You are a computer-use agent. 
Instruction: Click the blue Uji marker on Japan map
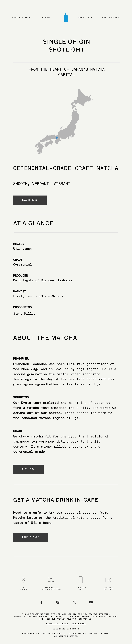57,137
